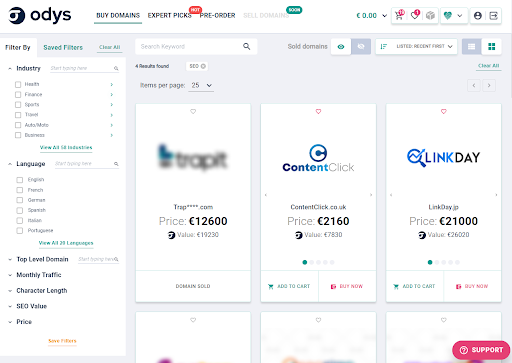Open the Saved Filters tab
Screen dimensions: 512x363
click(63, 47)
